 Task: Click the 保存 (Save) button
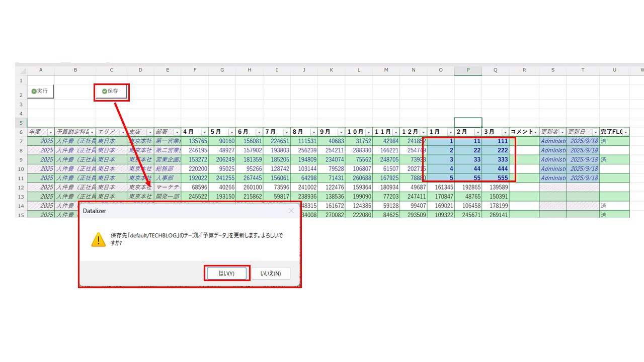point(111,92)
